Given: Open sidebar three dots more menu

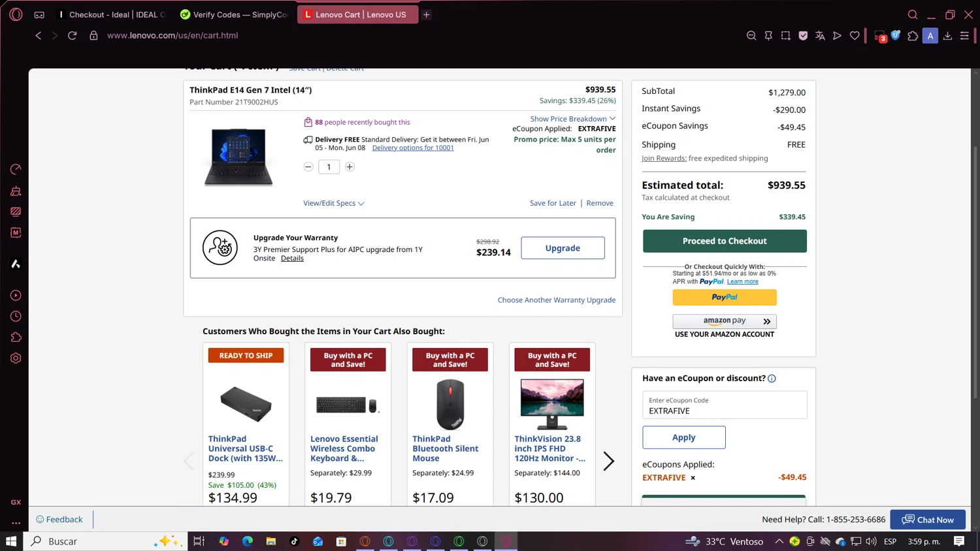Looking at the screenshot, I should point(16,523).
